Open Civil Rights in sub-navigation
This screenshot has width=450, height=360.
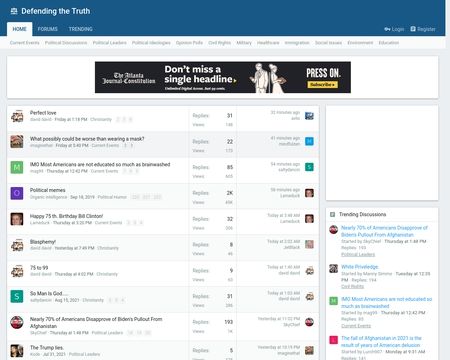coord(219,43)
